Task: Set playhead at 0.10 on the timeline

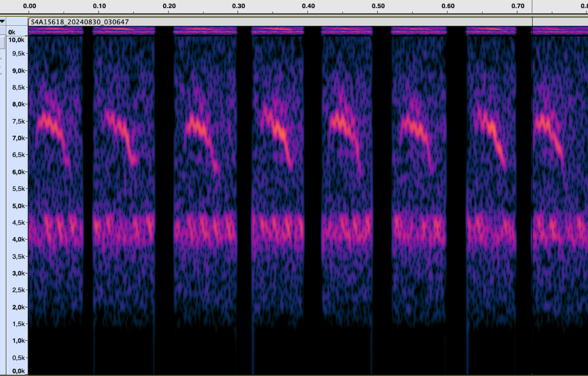Action: pyautogui.click(x=99, y=6)
